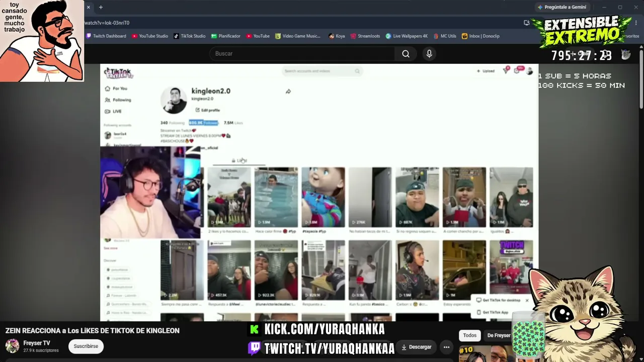The width and height of the screenshot is (644, 362).
Task: Open the Inbox Donoclip bookmark
Action: click(x=480, y=36)
